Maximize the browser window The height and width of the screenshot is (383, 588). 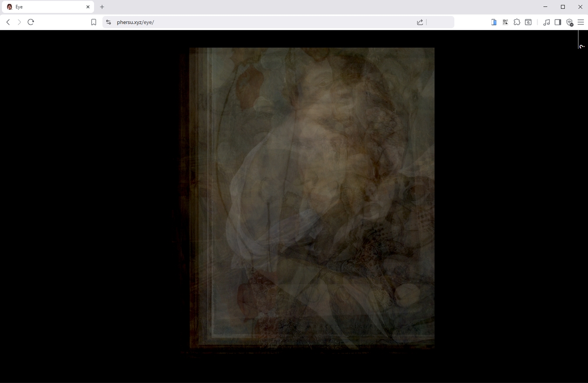tap(563, 7)
